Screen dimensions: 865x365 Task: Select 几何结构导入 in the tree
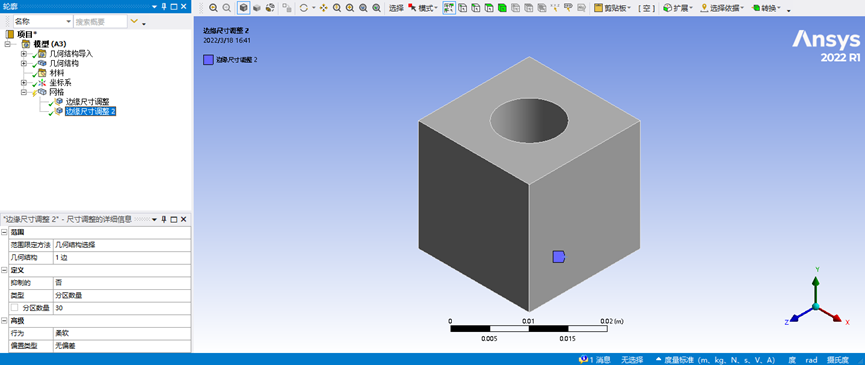coord(71,53)
